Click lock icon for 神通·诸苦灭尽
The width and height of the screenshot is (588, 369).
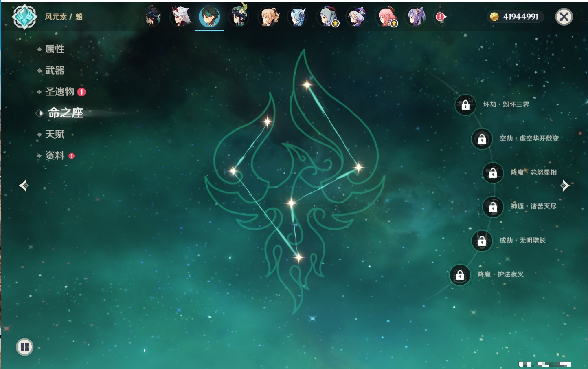493,207
